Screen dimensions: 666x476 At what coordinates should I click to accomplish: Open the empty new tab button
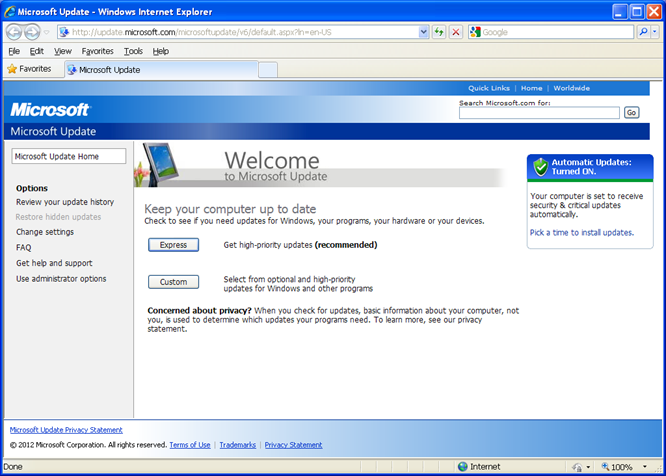pyautogui.click(x=268, y=69)
